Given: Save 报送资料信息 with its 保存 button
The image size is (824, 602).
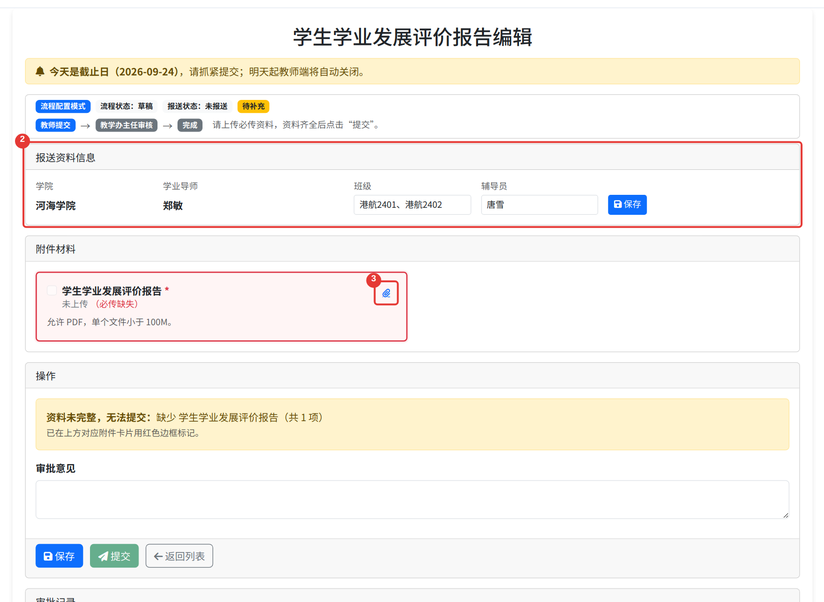Looking at the screenshot, I should [627, 205].
